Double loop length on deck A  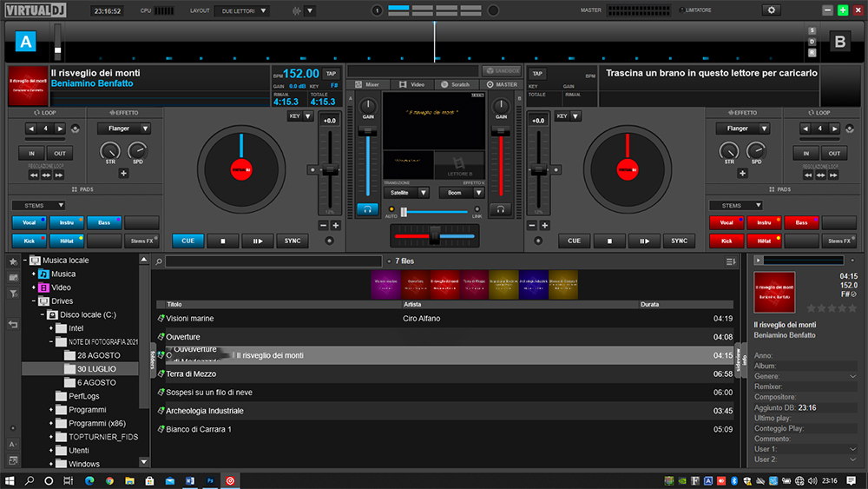click(x=60, y=129)
